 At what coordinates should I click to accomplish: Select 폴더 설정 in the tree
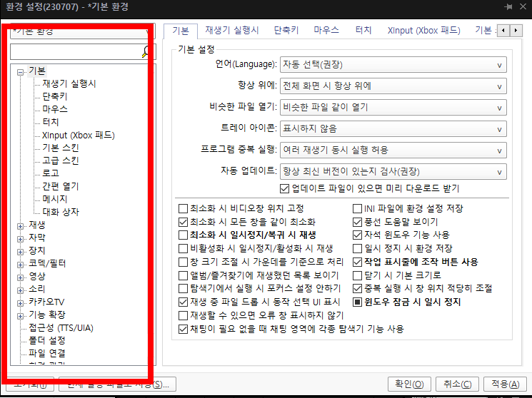[x=47, y=340]
